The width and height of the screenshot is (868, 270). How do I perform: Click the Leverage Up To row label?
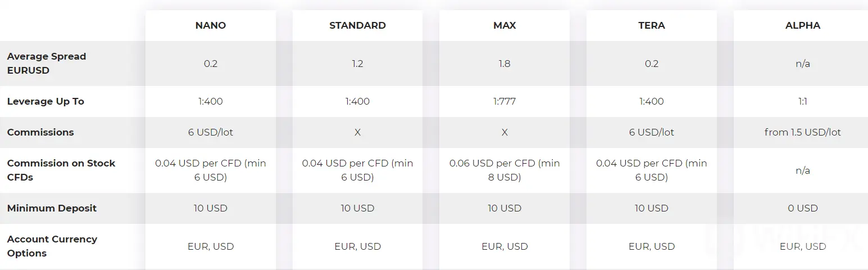46,102
